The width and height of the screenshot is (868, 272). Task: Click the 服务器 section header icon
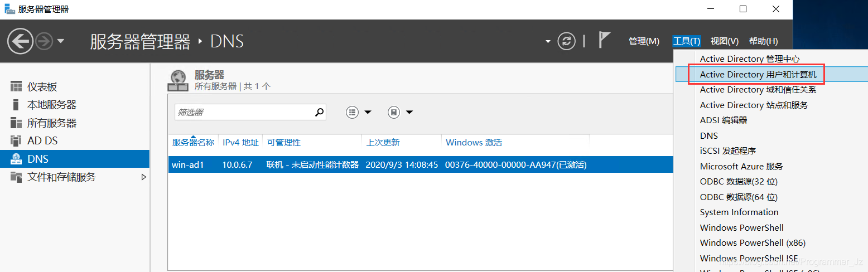pos(178,81)
